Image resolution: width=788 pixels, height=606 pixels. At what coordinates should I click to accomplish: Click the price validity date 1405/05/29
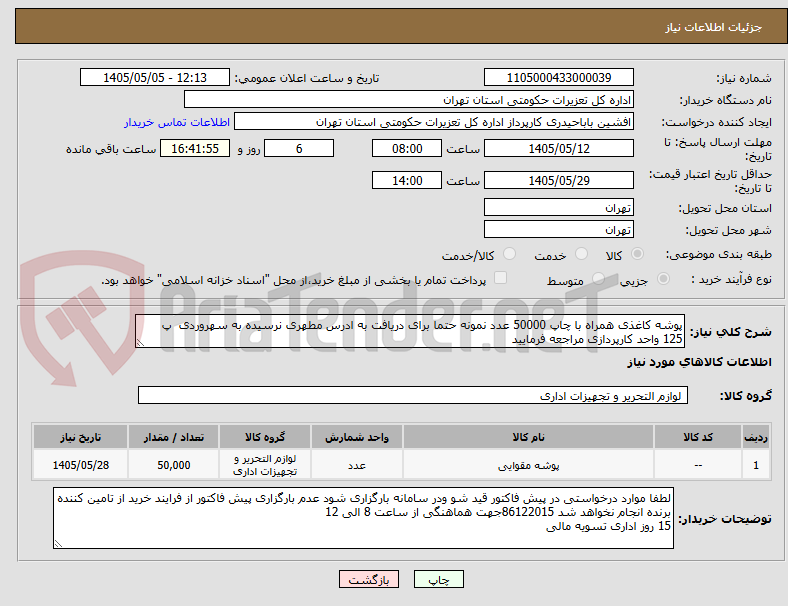[x=559, y=180]
